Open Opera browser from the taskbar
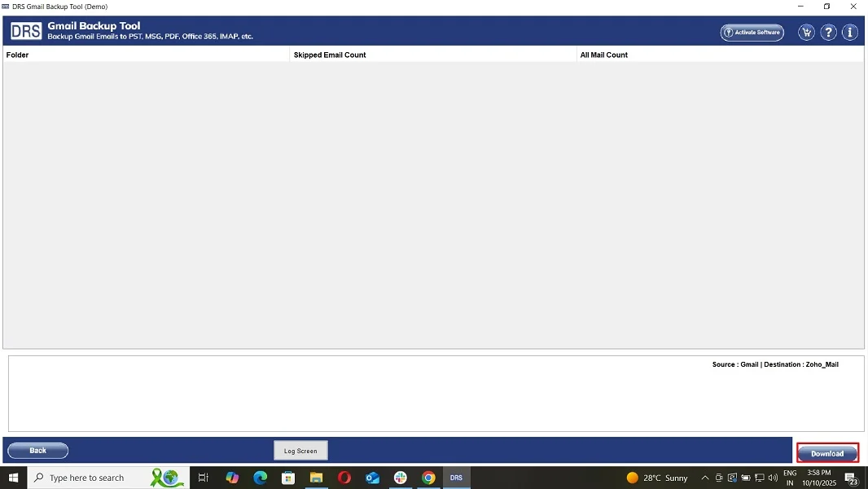 click(344, 478)
